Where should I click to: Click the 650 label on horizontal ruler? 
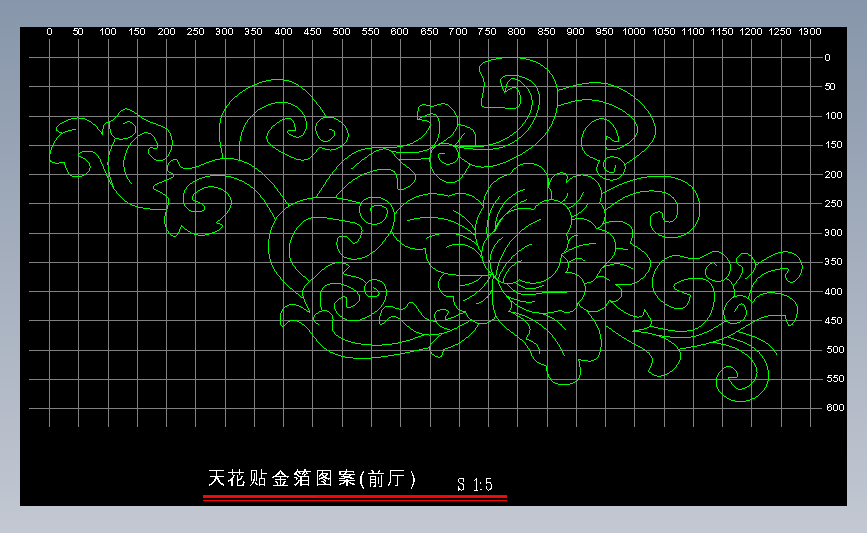pos(429,32)
